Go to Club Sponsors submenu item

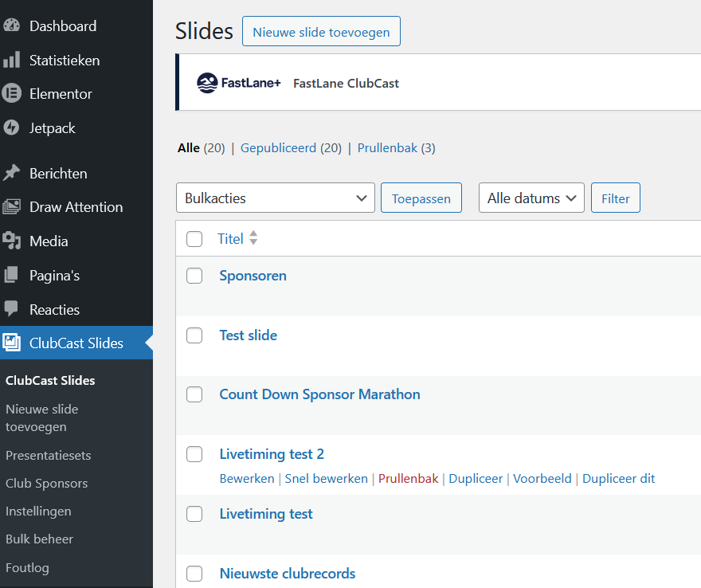46,484
